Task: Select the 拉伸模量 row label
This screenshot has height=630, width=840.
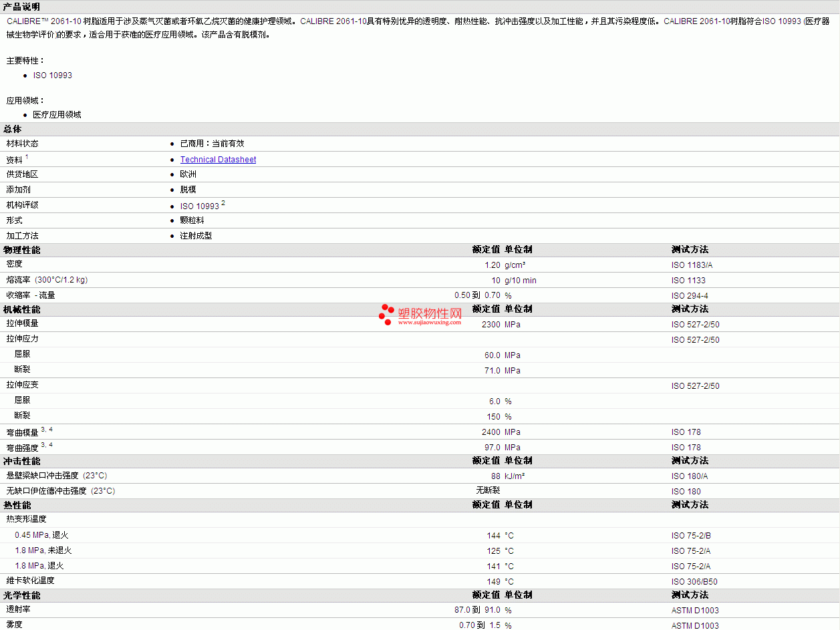Action: click(23, 323)
